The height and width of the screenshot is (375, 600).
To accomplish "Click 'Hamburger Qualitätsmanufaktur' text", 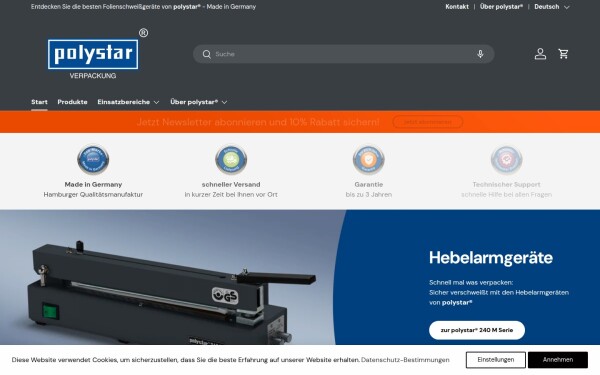I will pos(93,194).
